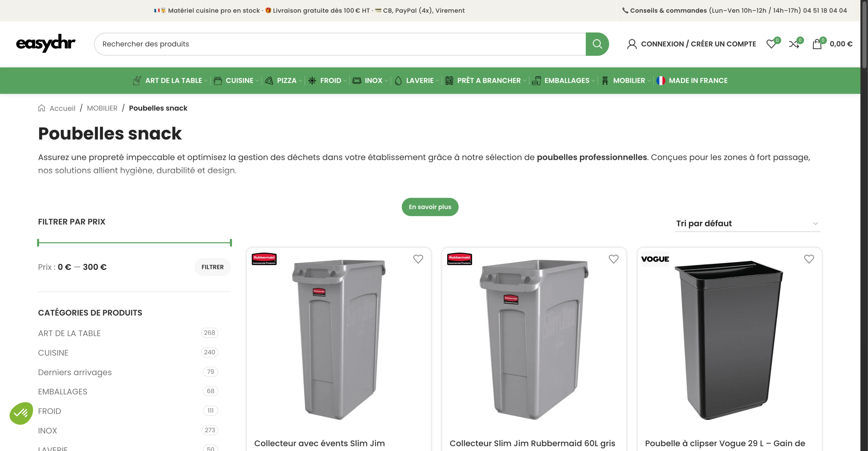
Task: Open the LAVERIE menu
Action: click(420, 81)
